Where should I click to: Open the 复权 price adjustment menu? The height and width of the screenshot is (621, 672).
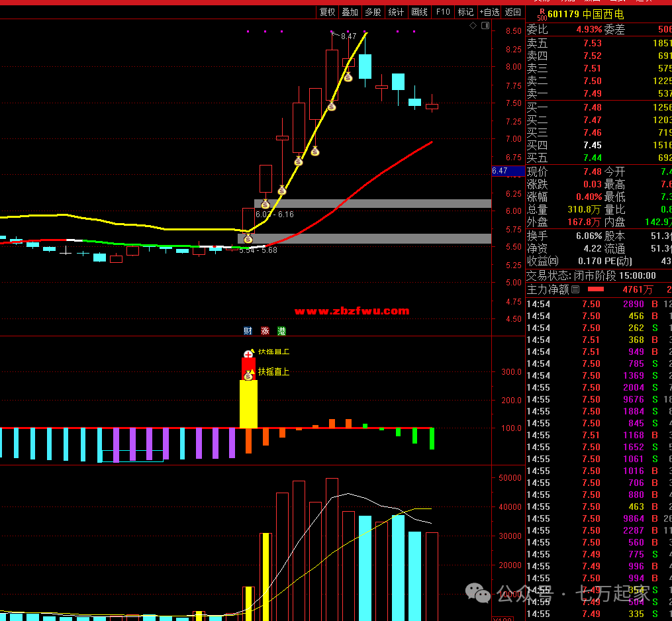tap(327, 12)
